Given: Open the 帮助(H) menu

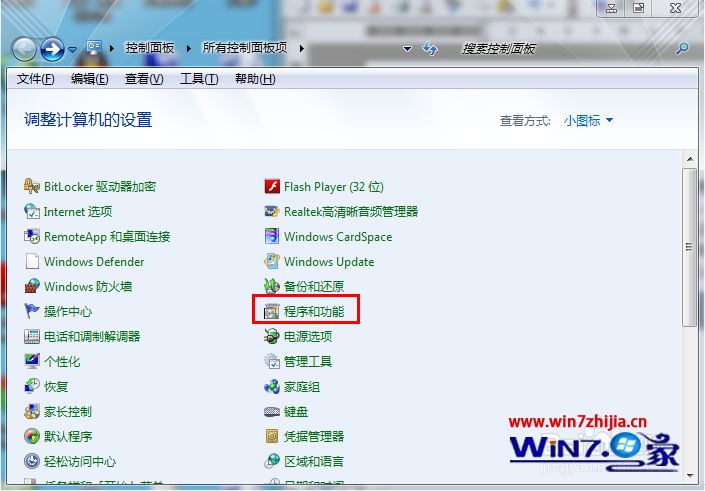Looking at the screenshot, I should point(255,79).
